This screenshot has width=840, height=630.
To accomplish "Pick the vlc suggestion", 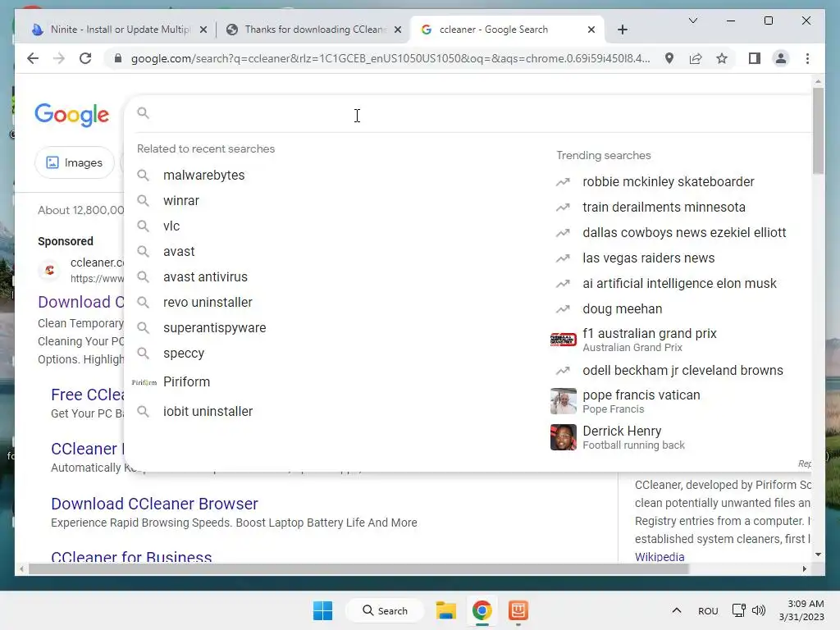I will (171, 226).
